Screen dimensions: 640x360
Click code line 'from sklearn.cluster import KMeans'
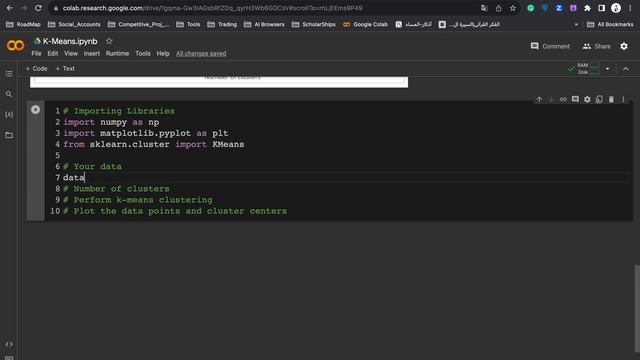point(154,144)
